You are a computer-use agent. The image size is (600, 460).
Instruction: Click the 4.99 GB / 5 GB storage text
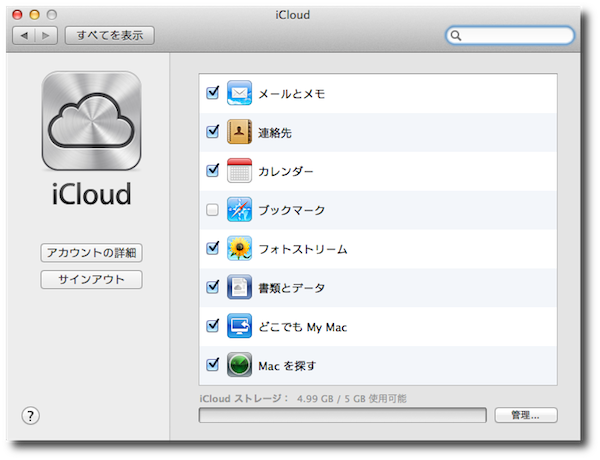point(352,399)
